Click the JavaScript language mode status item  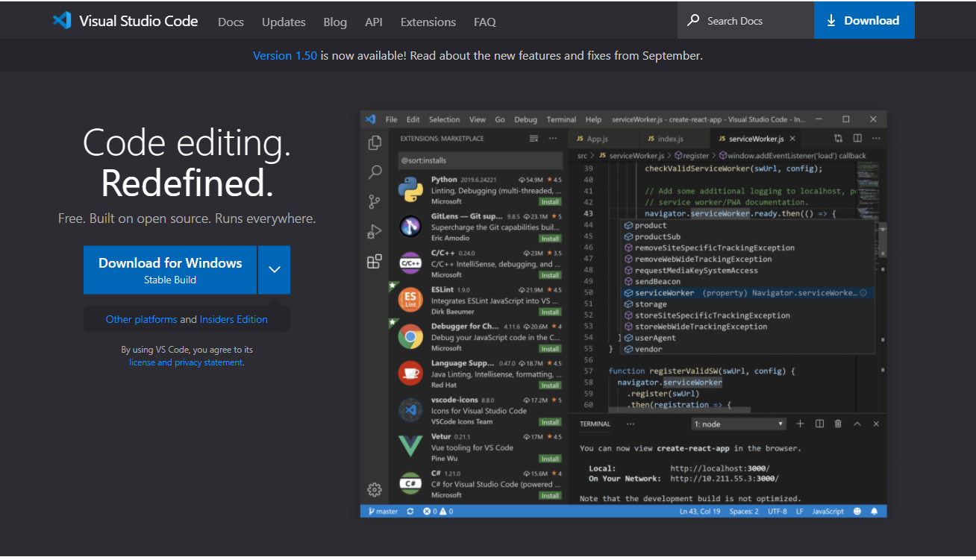pyautogui.click(x=828, y=512)
